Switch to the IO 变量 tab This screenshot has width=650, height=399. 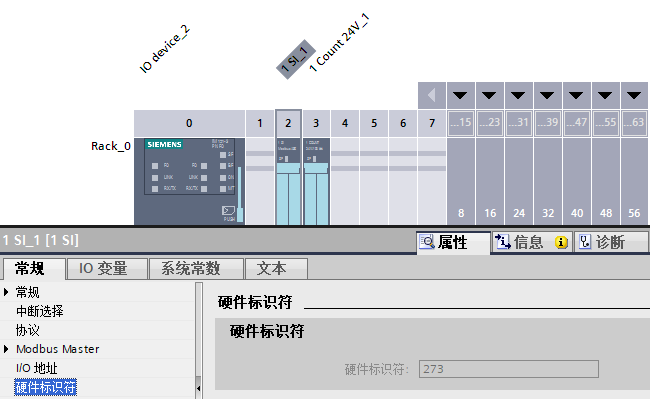[107, 269]
